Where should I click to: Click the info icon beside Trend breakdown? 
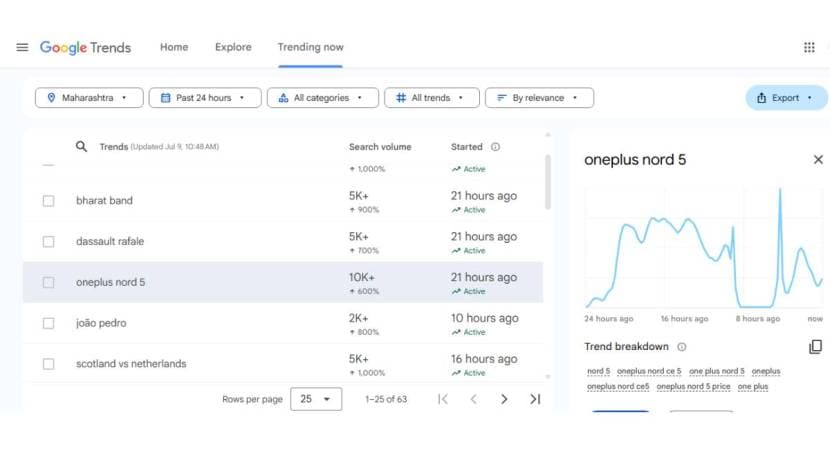(682, 347)
